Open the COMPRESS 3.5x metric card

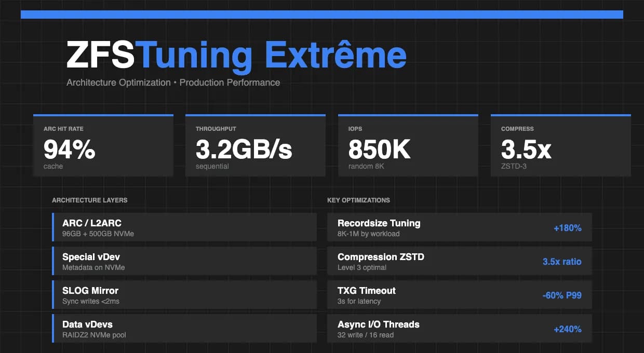pos(560,145)
